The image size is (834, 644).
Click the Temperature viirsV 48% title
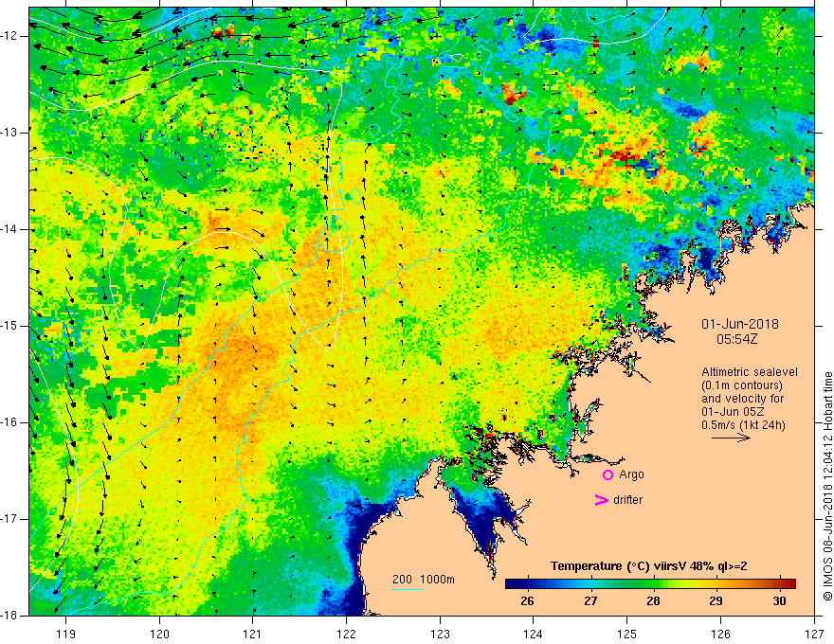(x=648, y=566)
